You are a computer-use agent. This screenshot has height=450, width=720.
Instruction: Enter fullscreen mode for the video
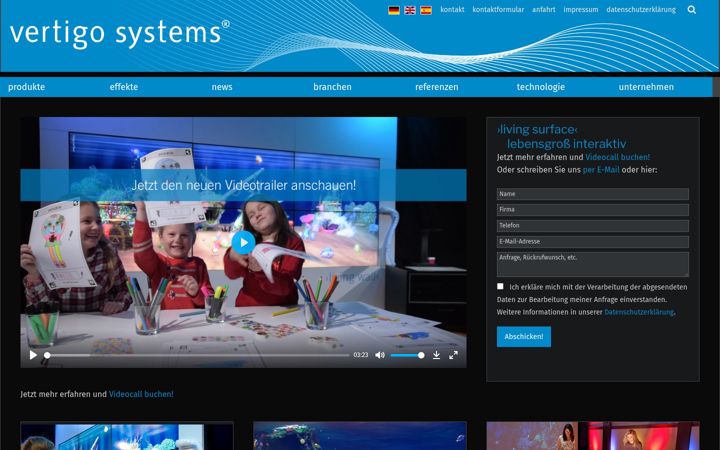453,355
